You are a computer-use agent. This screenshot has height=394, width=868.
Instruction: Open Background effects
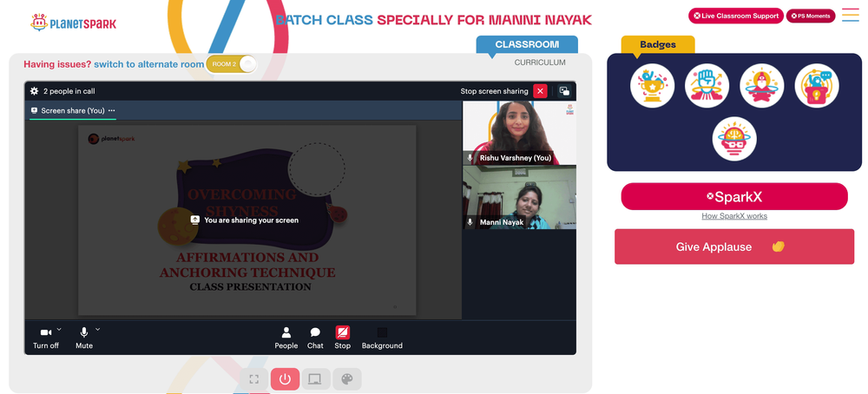click(x=382, y=338)
